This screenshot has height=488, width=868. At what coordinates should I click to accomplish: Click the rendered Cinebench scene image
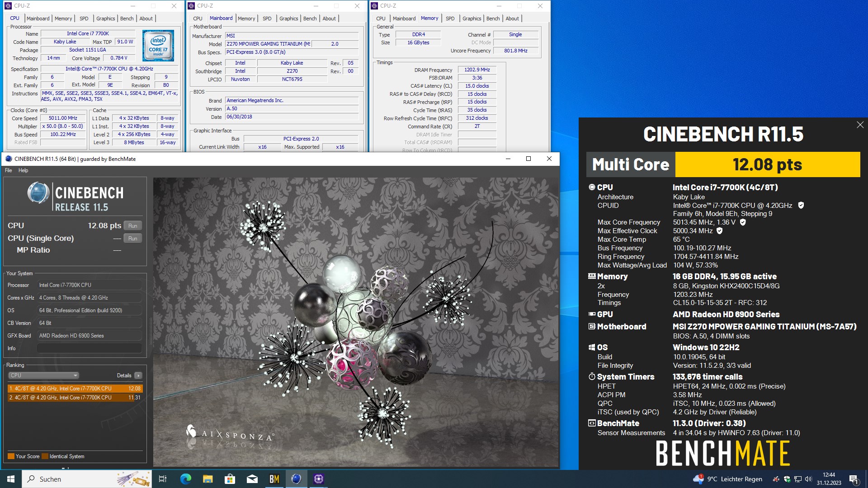[x=356, y=322]
